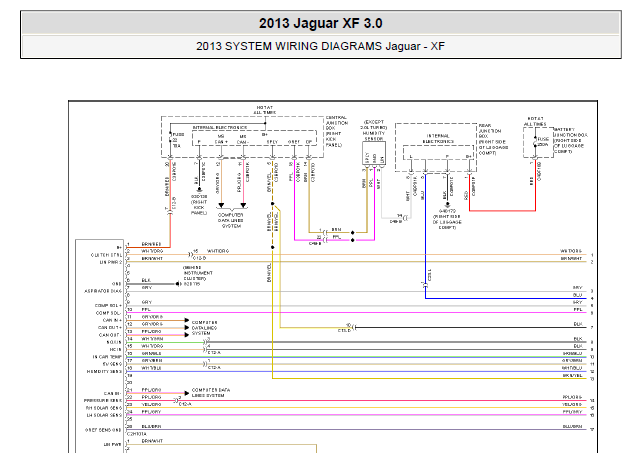Select the ground label behind instrument cluster
The height and width of the screenshot is (453, 635).
198,276
